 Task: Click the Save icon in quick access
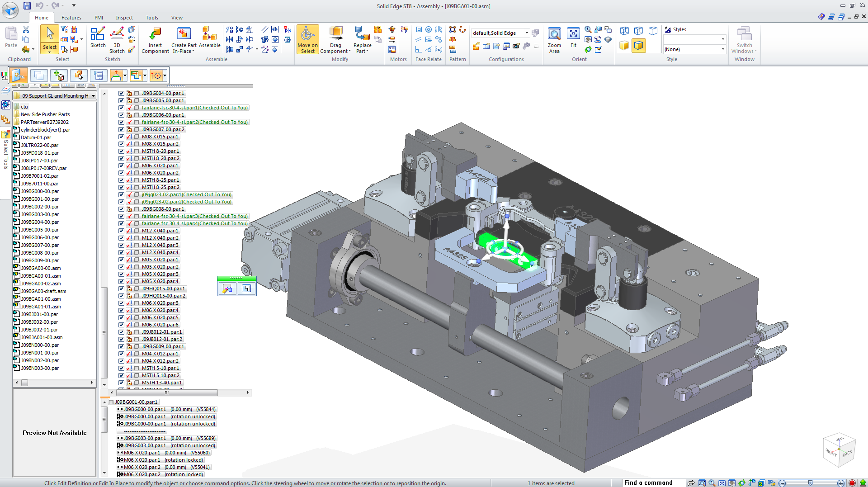(x=27, y=6)
